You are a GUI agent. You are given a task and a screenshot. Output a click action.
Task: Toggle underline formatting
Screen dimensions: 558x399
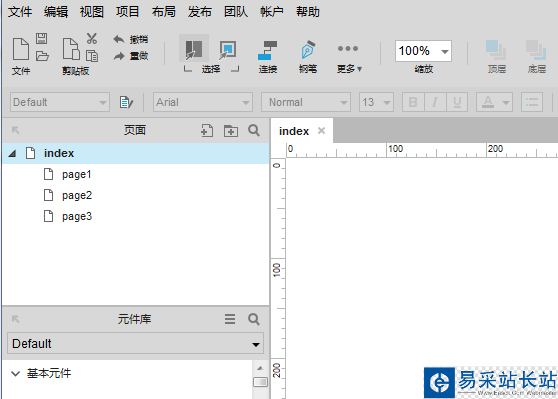click(457, 103)
